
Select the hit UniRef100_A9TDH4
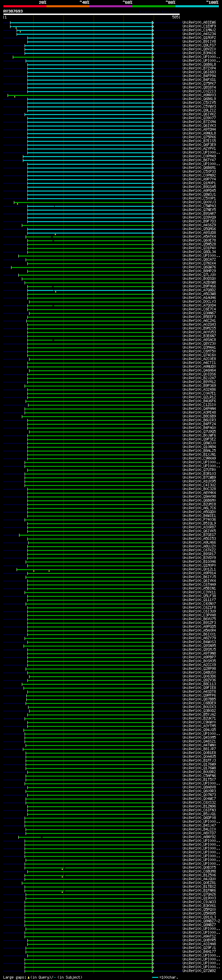[x=199, y=129]
